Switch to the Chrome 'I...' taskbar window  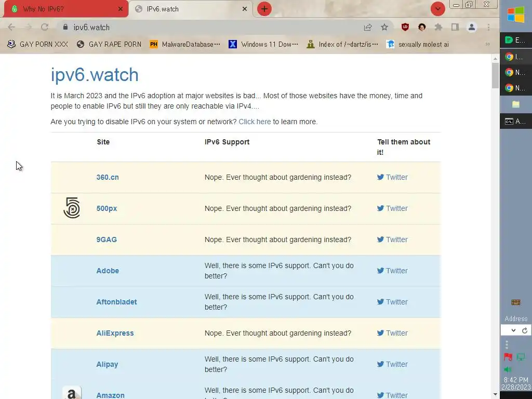(516, 56)
